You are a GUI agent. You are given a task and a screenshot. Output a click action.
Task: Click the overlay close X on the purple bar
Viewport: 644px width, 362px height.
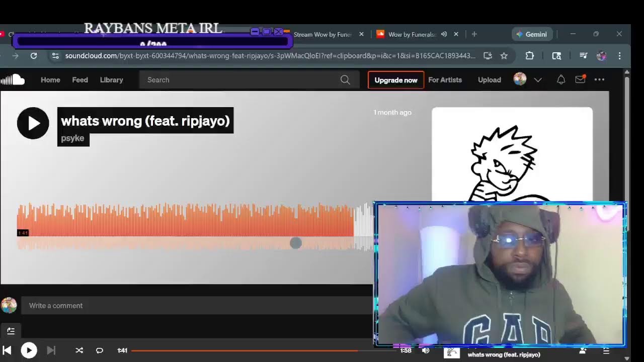[x=279, y=32]
